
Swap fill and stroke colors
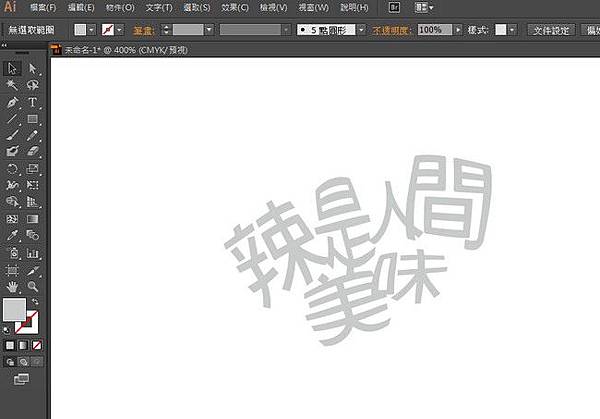[35, 302]
